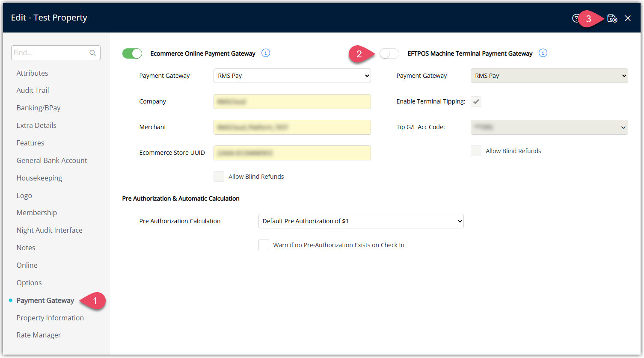Open Options section in sidebar
This screenshot has width=644, height=358.
(x=29, y=283)
